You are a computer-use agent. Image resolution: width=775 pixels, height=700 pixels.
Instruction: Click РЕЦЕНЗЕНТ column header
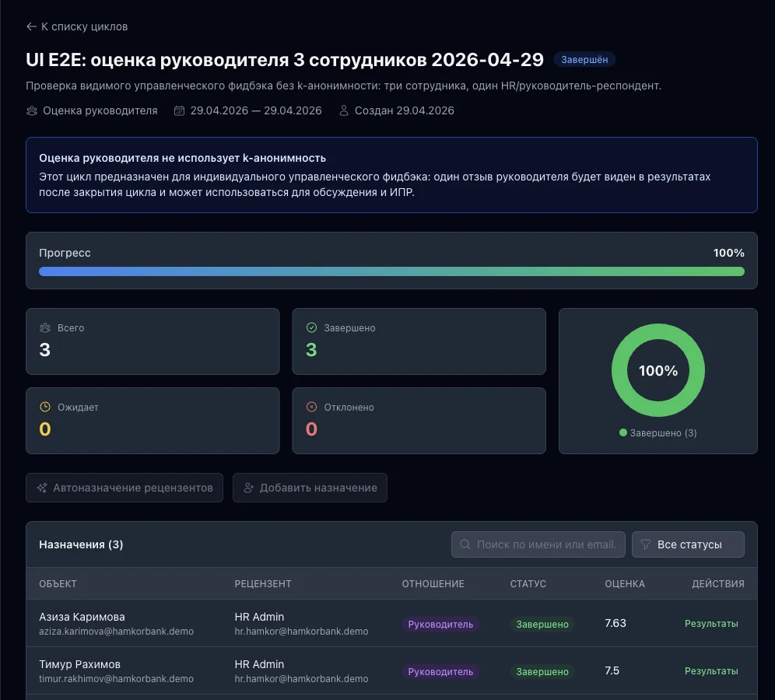point(263,584)
